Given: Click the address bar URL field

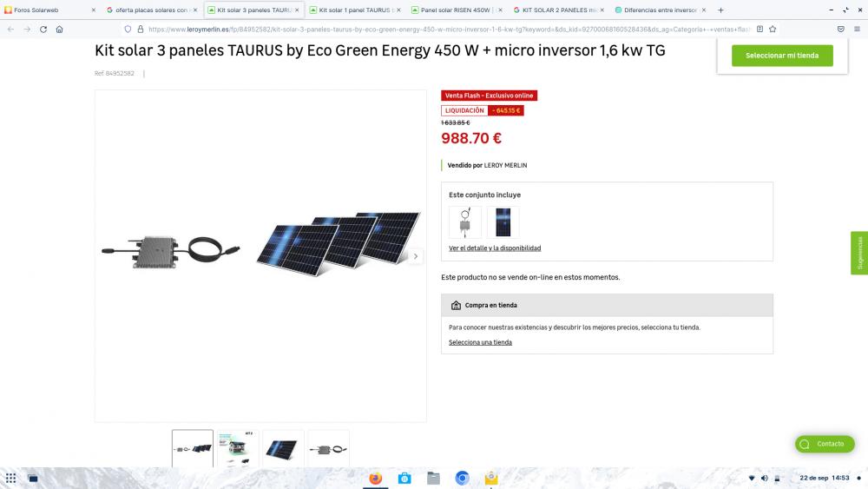Looking at the screenshot, I should [449, 30].
